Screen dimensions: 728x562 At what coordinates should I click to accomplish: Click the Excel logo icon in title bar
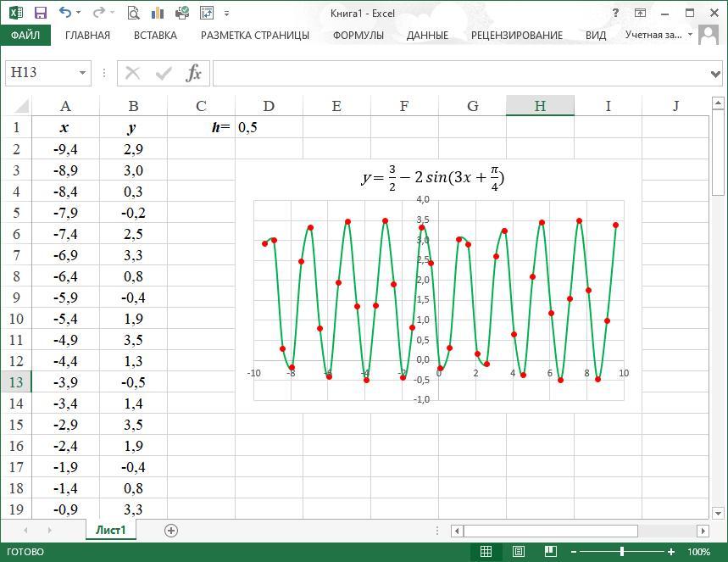tap(16, 13)
